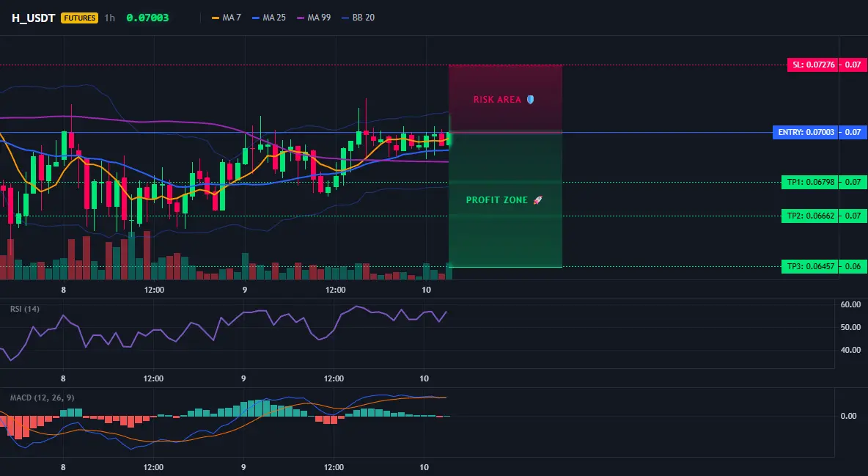This screenshot has height=476, width=868.
Task: Click the RSI (14) indicator label
Action: click(25, 309)
